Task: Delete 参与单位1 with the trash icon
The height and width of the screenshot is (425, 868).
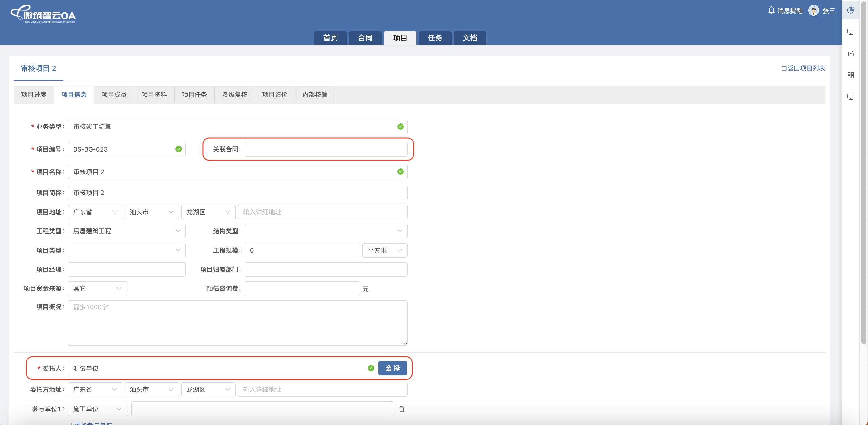Action: pyautogui.click(x=402, y=409)
